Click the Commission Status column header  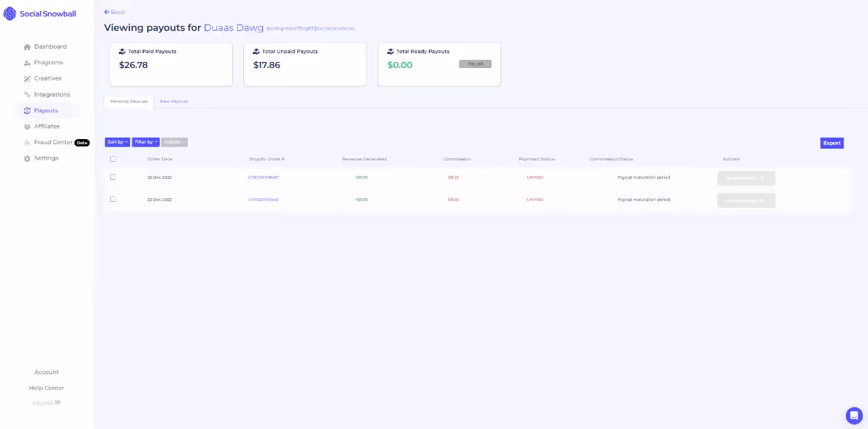click(x=611, y=159)
